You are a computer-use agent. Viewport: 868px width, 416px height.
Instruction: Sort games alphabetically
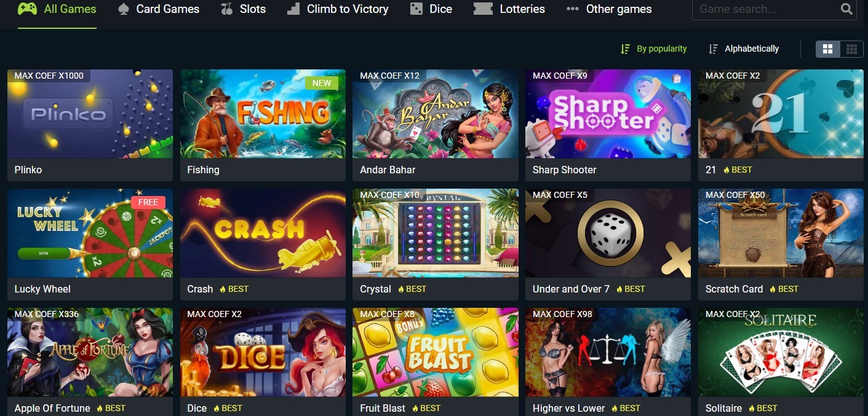(744, 49)
